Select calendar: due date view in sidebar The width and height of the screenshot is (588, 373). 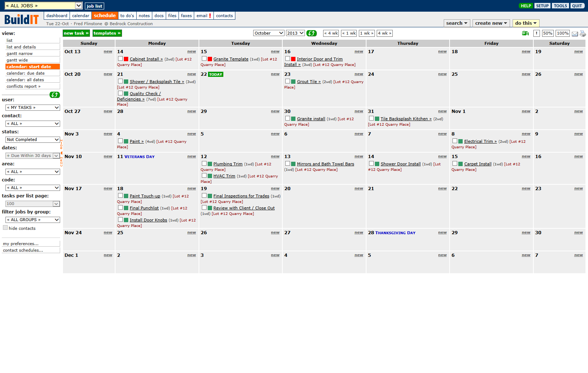[25, 73]
